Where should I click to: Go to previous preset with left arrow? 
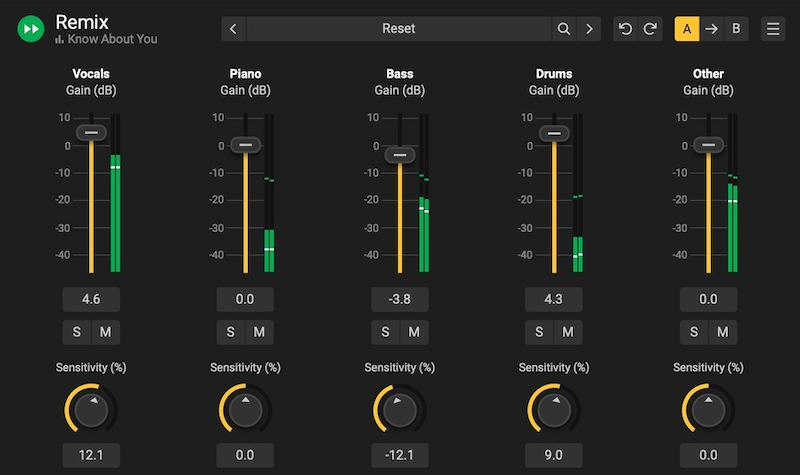[x=233, y=29]
